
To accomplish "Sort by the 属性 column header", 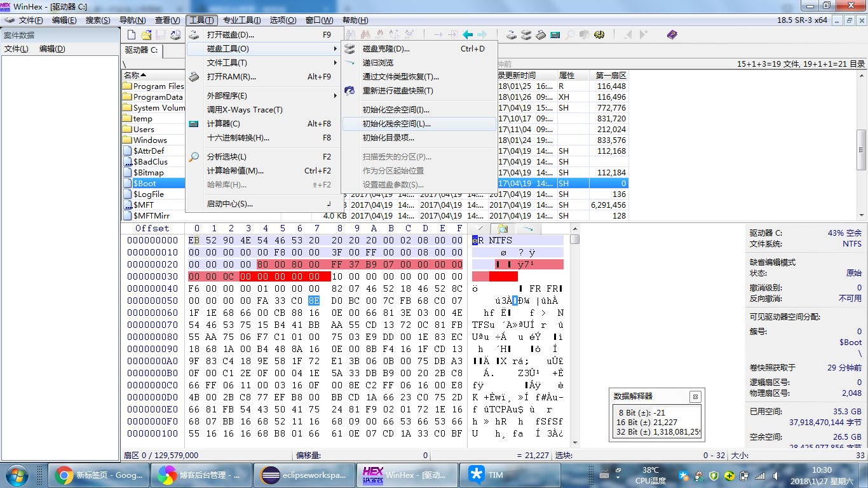I will click(x=574, y=76).
